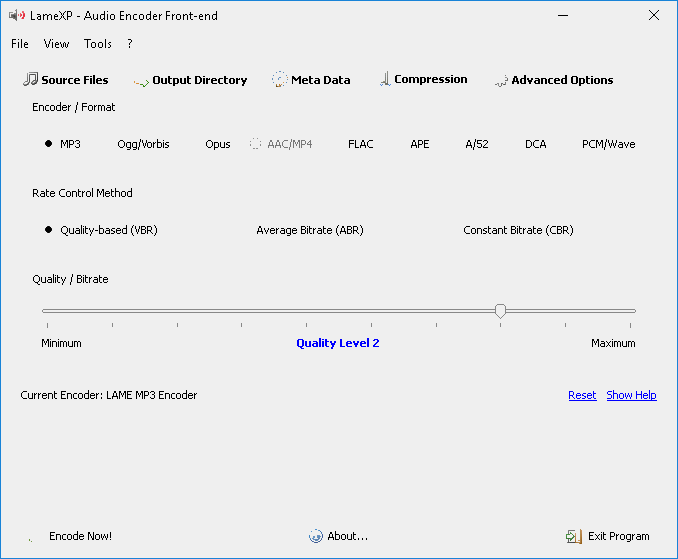
Task: Select PCM/Wave output format
Action: pyautogui.click(x=608, y=144)
